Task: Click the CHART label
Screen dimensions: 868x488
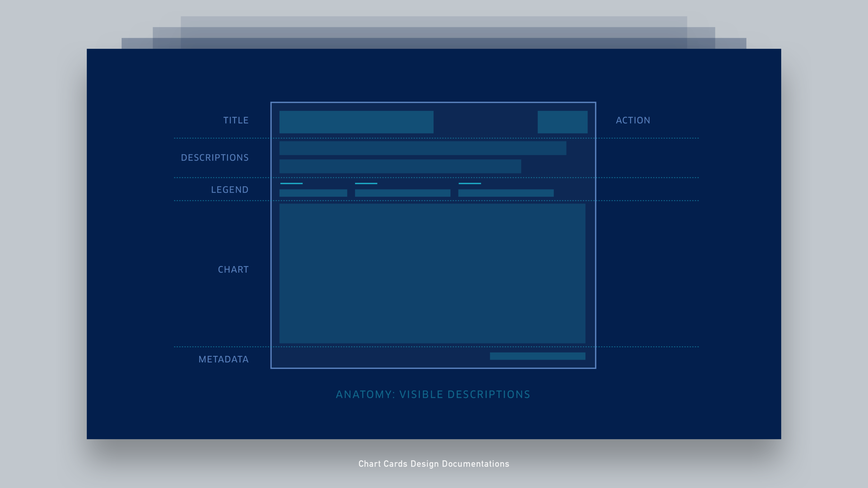Action: tap(233, 270)
